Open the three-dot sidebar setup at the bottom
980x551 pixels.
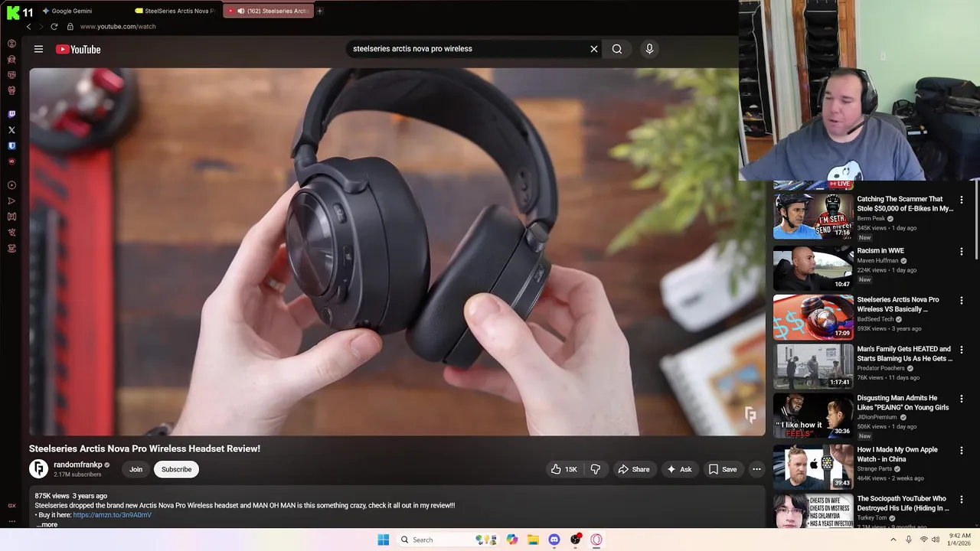click(x=11, y=521)
